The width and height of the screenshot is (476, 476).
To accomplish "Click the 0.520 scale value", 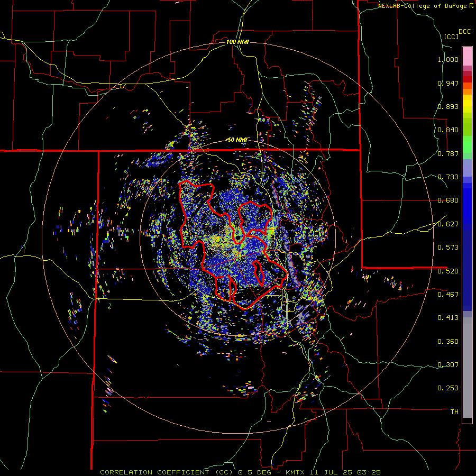I will (448, 271).
